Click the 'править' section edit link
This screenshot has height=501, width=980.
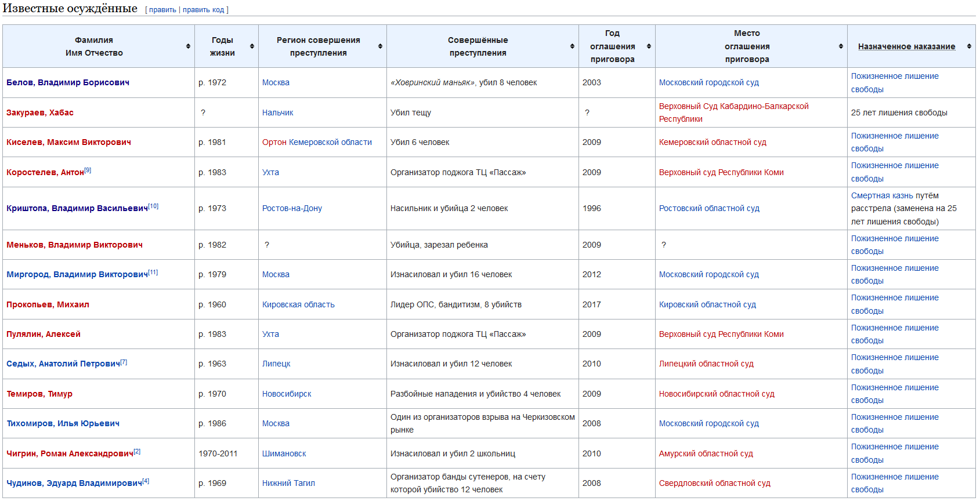(162, 10)
